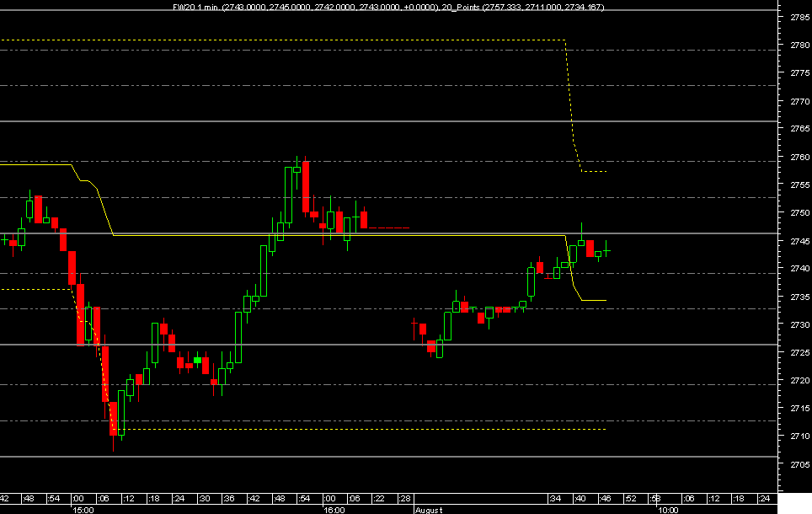Screen dimensions: 812x514
Task: Select the 2785 price label on the axis
Action: point(799,17)
